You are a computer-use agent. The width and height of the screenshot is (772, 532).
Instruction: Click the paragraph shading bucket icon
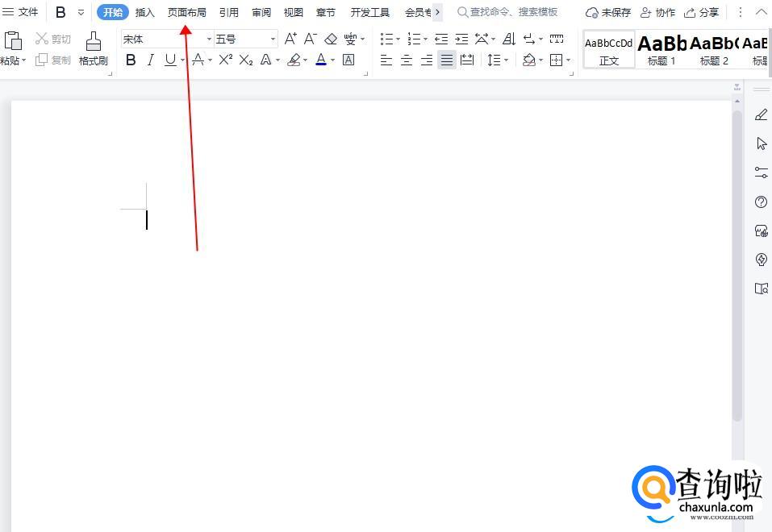[x=528, y=60]
